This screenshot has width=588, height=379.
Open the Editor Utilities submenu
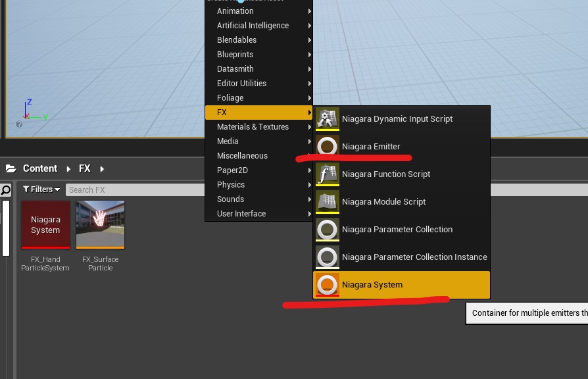(258, 84)
